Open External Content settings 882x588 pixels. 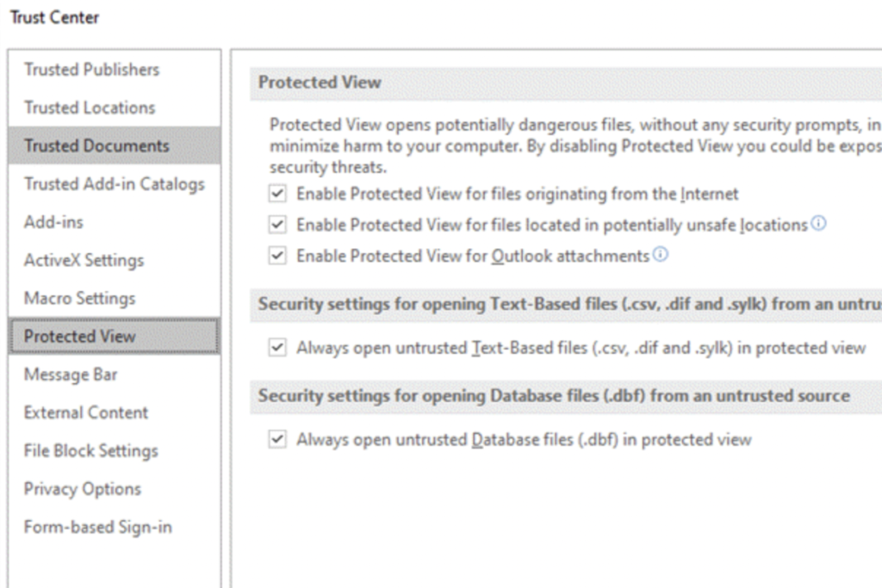pos(85,412)
